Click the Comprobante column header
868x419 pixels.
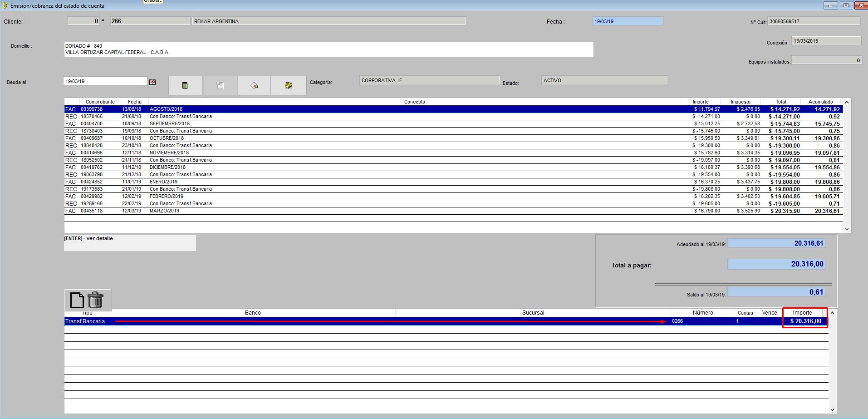tap(100, 102)
